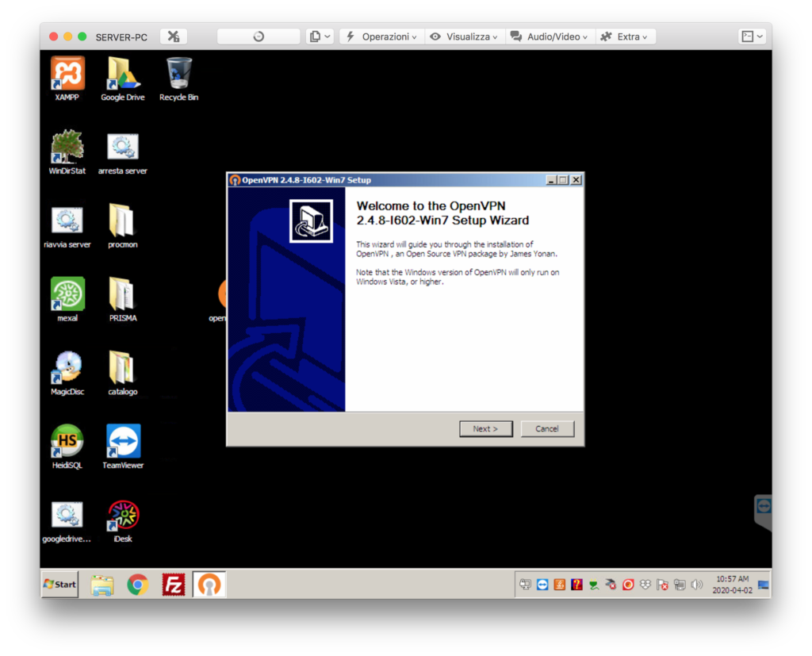Open the MagicDisc desktop shortcut

point(67,374)
